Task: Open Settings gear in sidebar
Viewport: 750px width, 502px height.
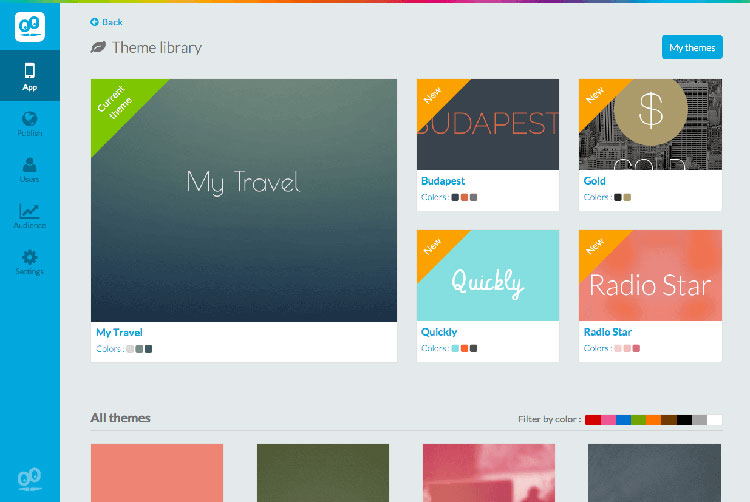Action: 30,260
